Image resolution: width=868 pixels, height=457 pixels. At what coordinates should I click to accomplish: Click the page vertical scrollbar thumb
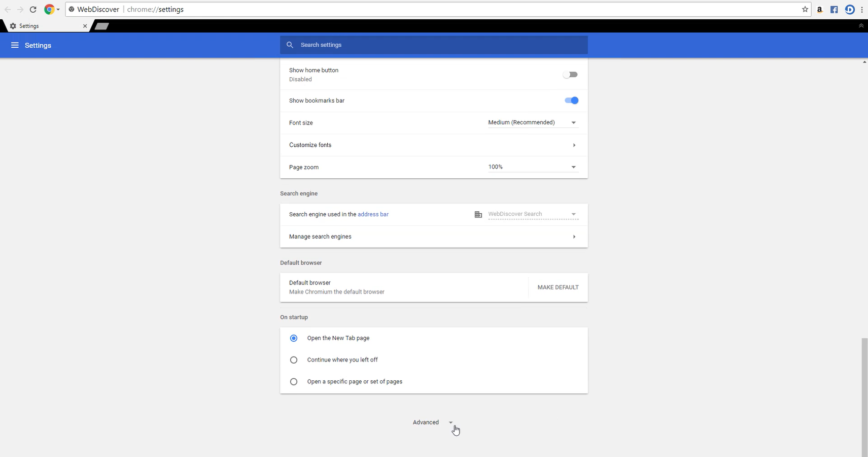(864, 397)
